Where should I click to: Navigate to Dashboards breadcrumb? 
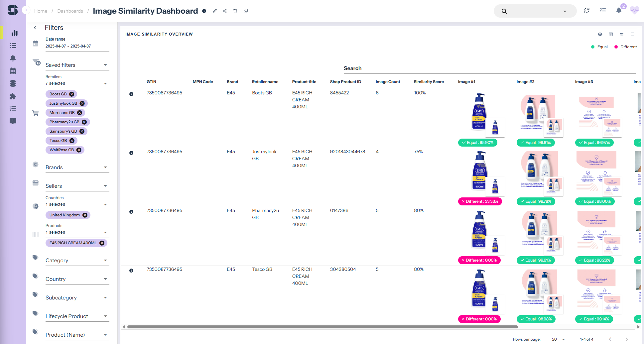click(70, 11)
